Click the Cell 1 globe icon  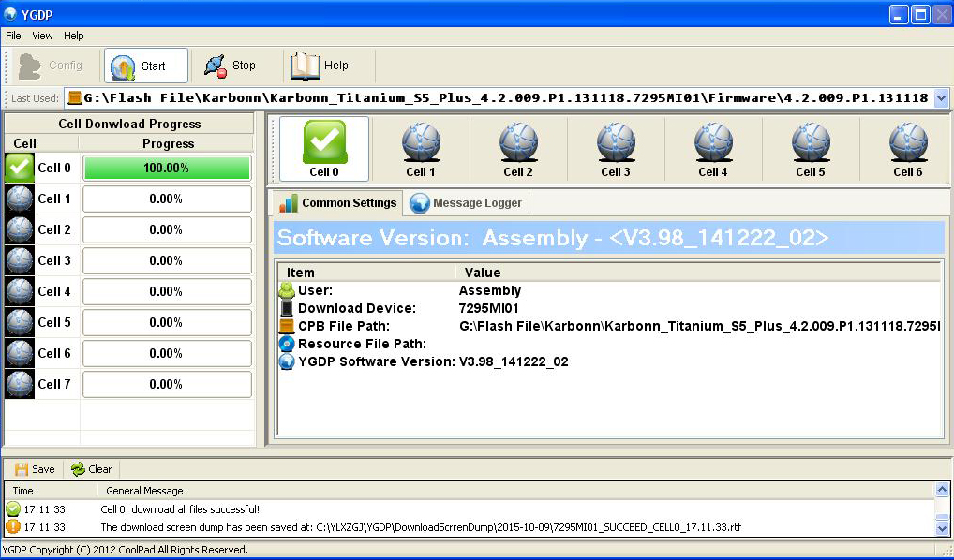tap(421, 140)
